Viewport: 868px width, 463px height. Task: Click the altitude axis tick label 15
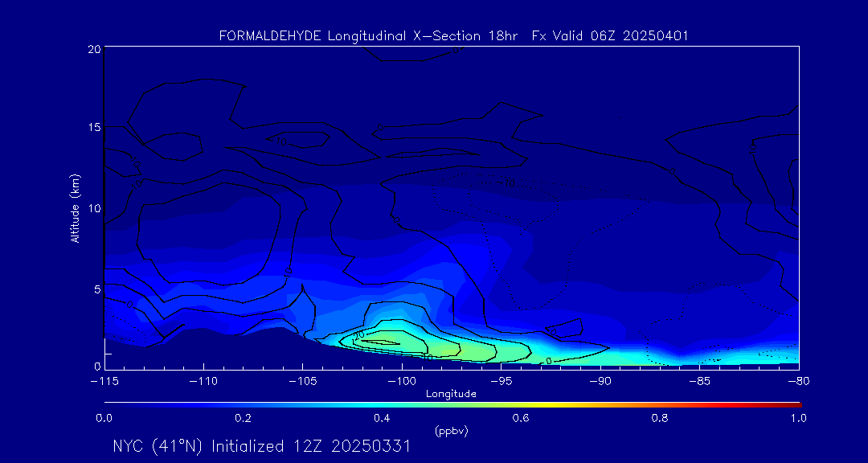tap(93, 127)
